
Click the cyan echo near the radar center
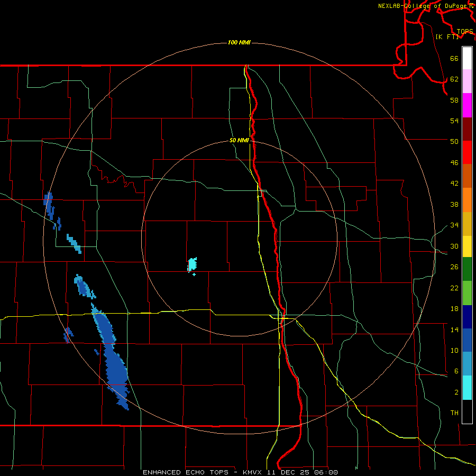click(x=192, y=264)
